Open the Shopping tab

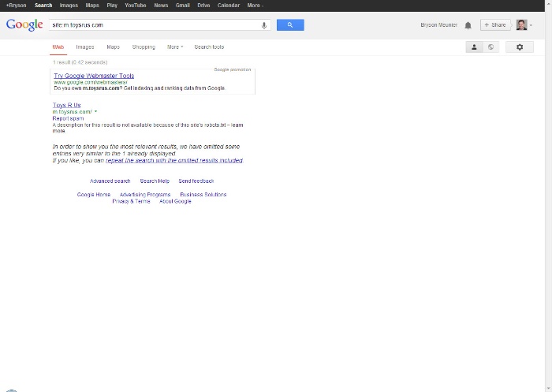(144, 47)
